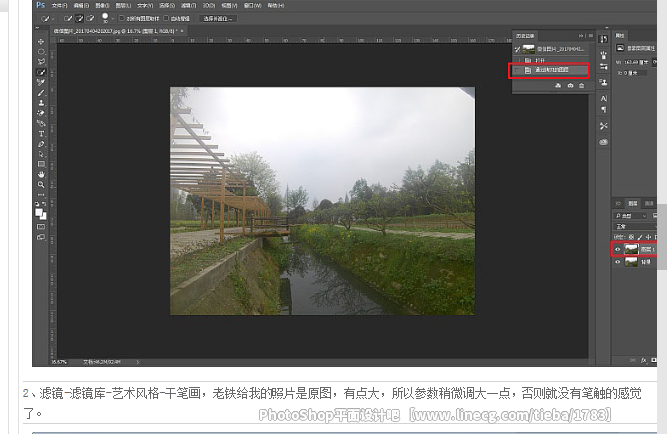Open File menu
This screenshot has width=667, height=434.
point(59,6)
